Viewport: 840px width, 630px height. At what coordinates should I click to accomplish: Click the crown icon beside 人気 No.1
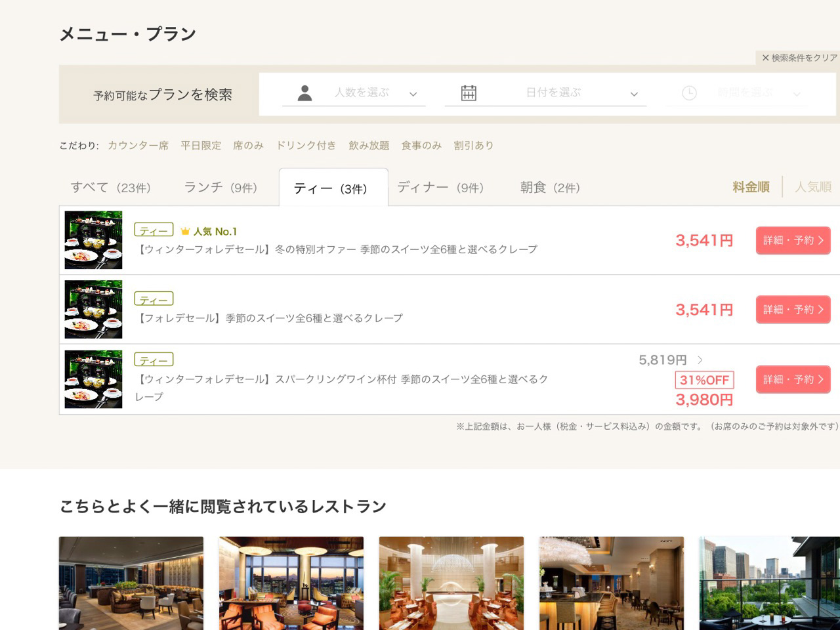[185, 231]
